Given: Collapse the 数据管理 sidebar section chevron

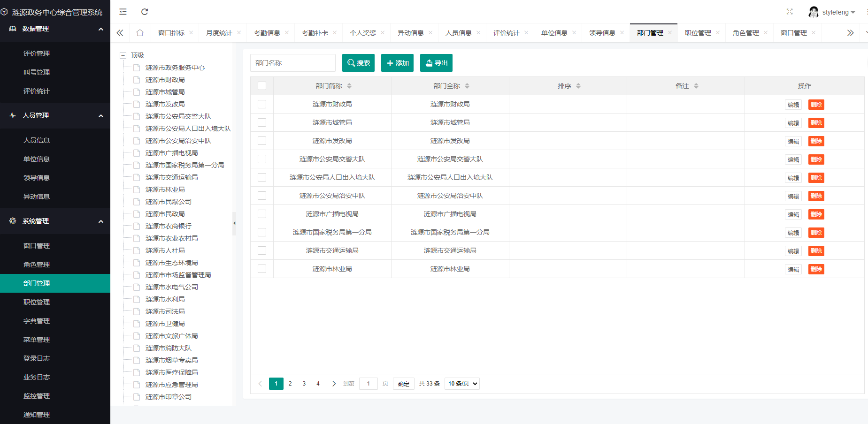Looking at the screenshot, I should 101,29.
